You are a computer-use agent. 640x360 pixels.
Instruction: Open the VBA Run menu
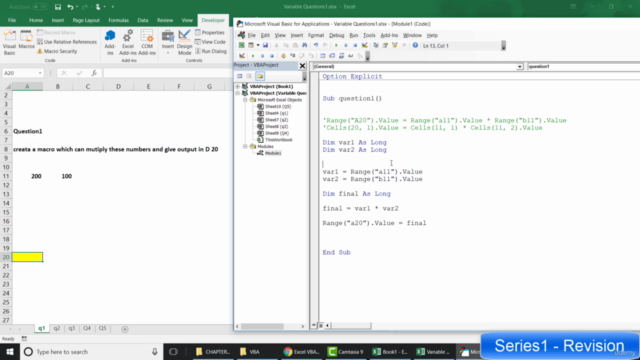click(x=354, y=35)
